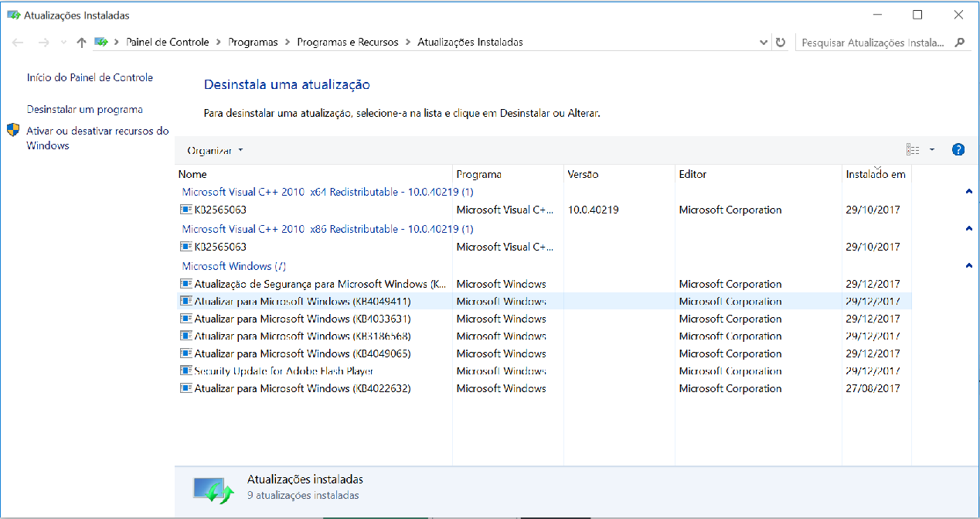
Task: Click the Atualização de Segurança row icon
Action: [x=185, y=283]
